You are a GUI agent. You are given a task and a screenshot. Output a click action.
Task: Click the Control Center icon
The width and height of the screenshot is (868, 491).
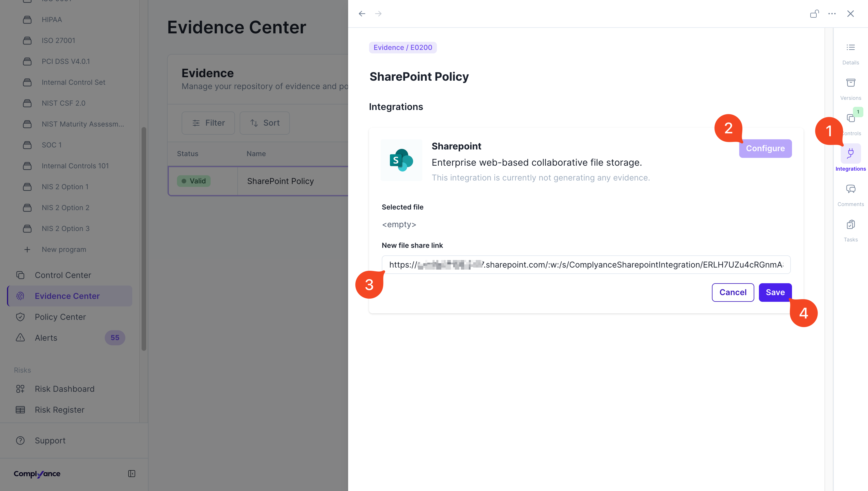20,275
